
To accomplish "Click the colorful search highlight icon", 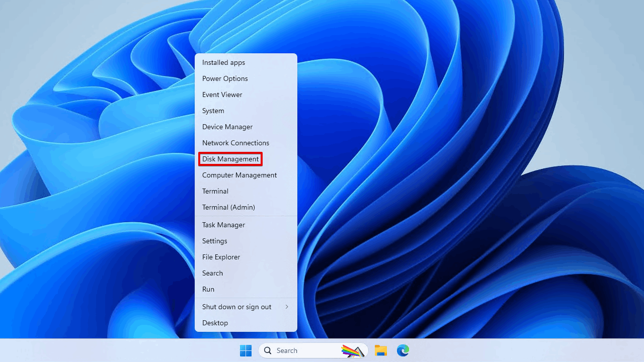I will (x=353, y=350).
